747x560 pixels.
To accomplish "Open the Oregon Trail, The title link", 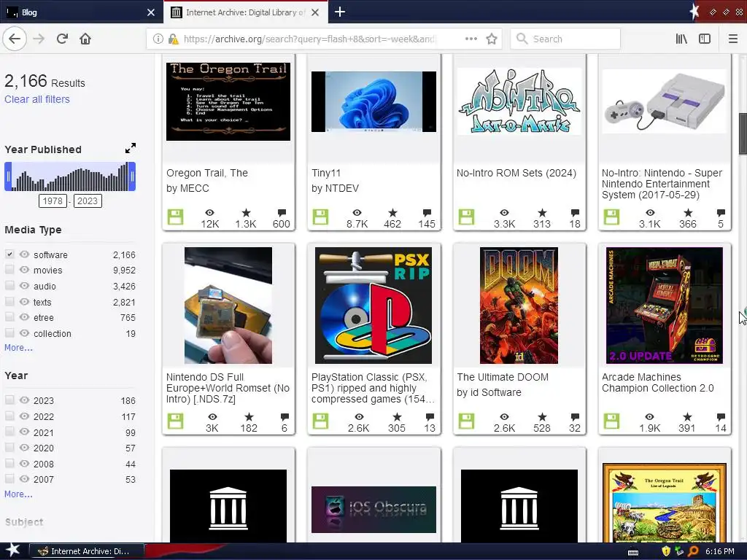I will click(206, 173).
